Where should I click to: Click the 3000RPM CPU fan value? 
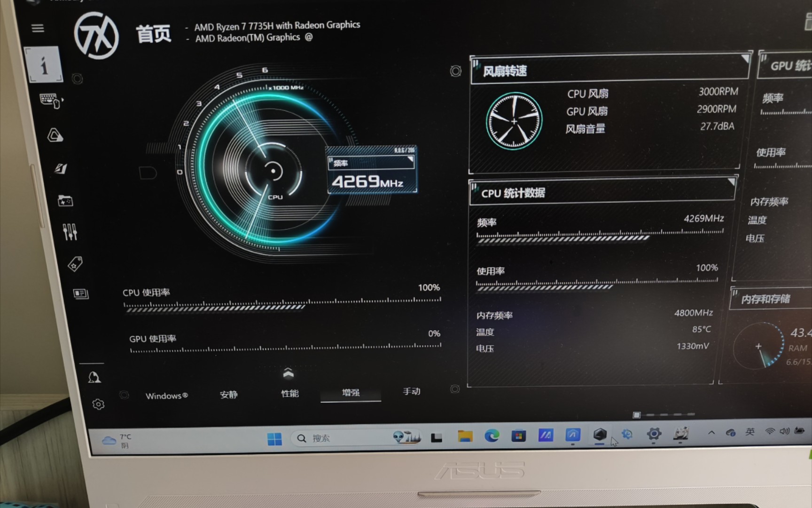pos(718,91)
